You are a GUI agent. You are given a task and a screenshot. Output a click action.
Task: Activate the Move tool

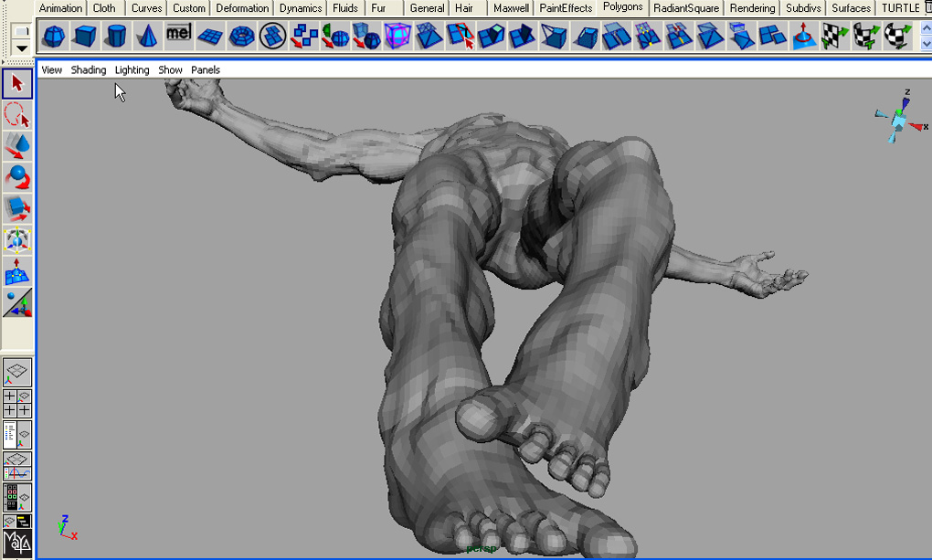point(17,146)
